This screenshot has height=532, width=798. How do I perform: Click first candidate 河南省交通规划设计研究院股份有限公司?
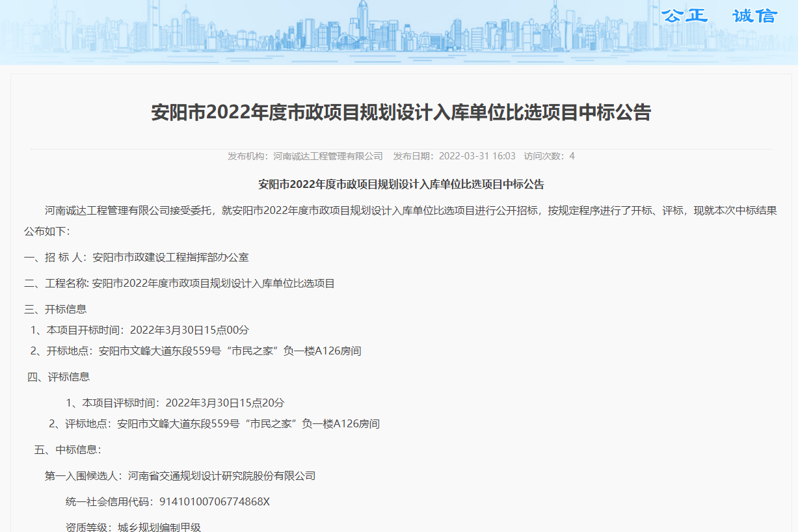[222, 475]
